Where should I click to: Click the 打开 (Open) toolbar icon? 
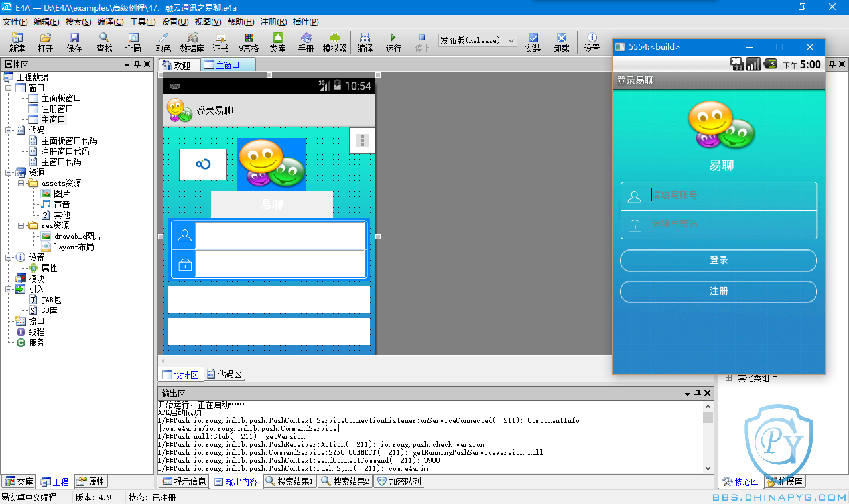[45, 42]
